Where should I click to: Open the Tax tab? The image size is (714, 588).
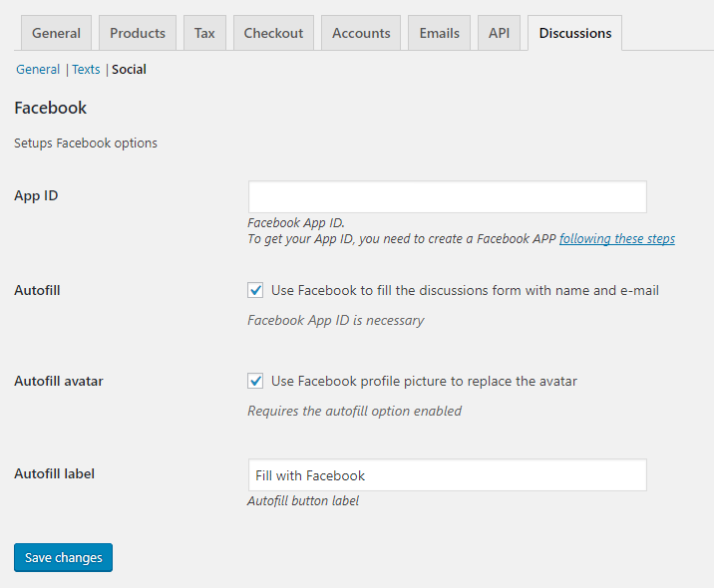coord(204,33)
